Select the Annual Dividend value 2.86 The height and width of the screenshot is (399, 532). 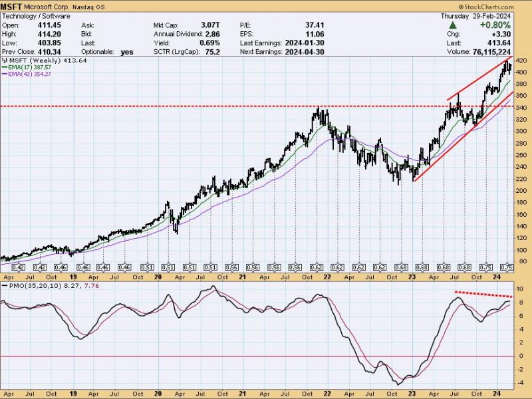point(212,34)
